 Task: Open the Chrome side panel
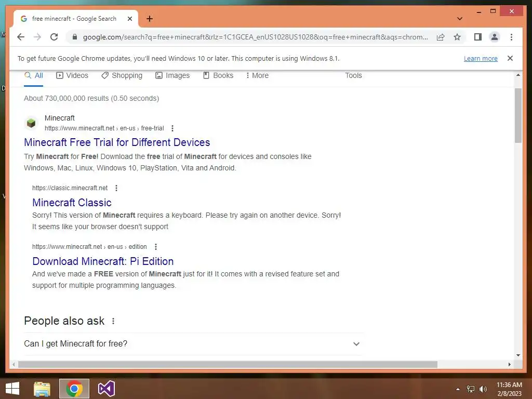point(478,37)
